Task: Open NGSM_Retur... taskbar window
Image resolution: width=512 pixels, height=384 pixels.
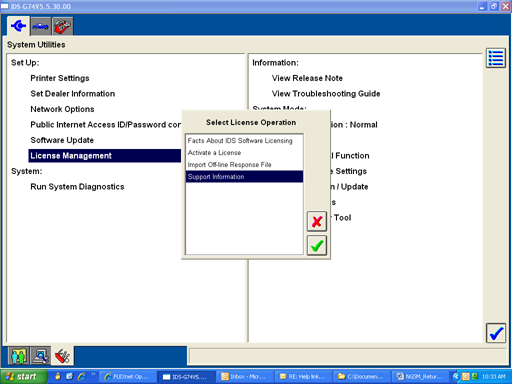Action: [x=419, y=377]
